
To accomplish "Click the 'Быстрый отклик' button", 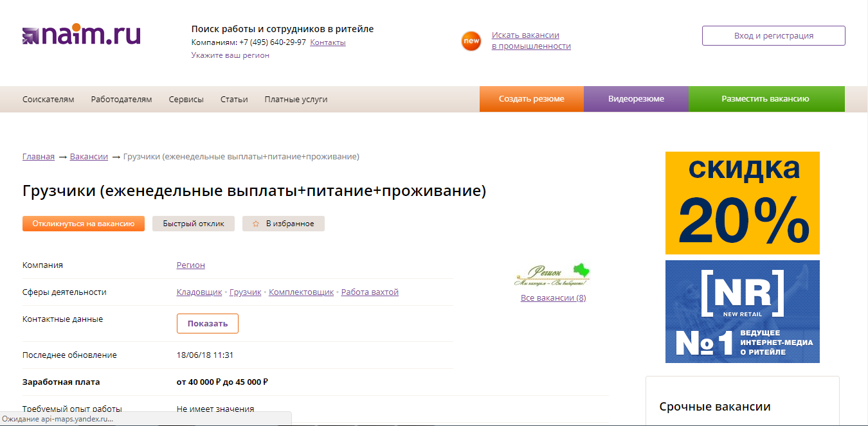I will pos(193,224).
